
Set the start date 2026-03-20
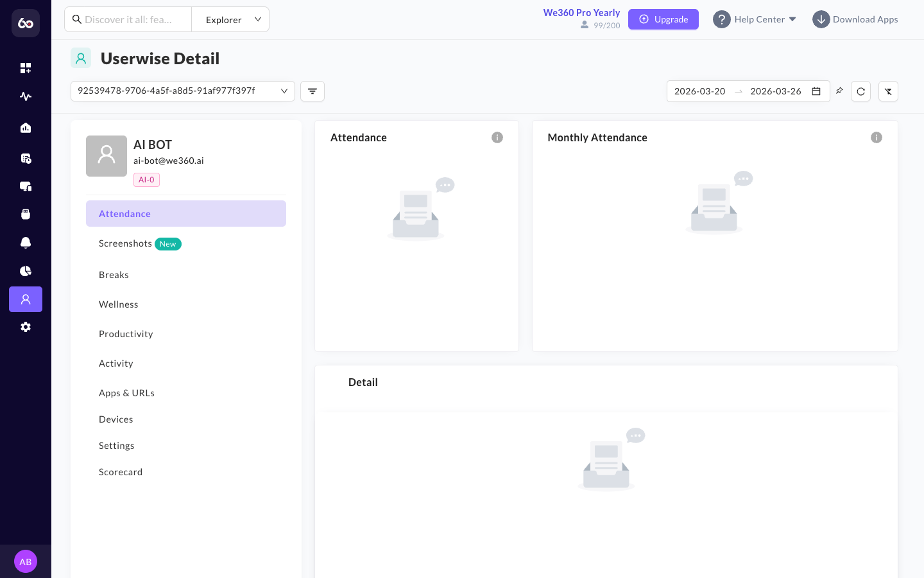[x=700, y=91]
